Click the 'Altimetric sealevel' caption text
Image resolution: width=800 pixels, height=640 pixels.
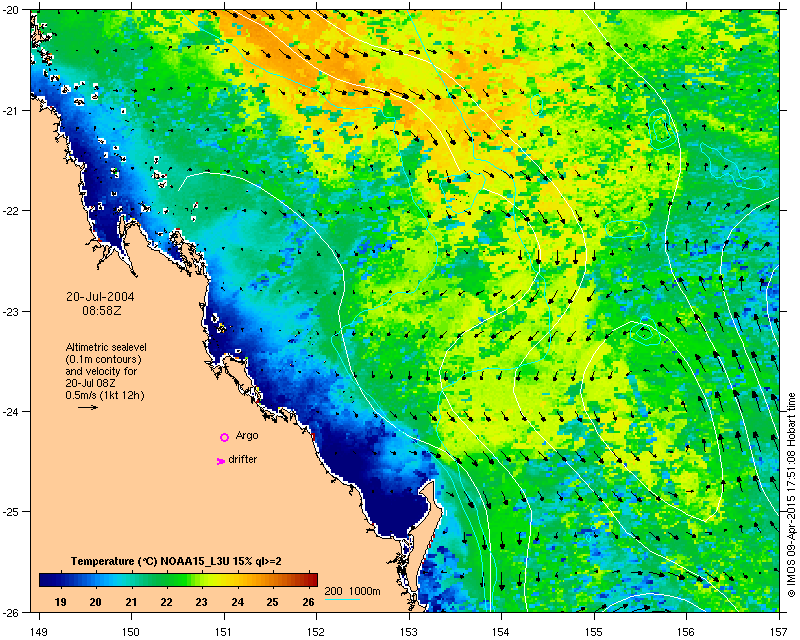pyautogui.click(x=106, y=347)
